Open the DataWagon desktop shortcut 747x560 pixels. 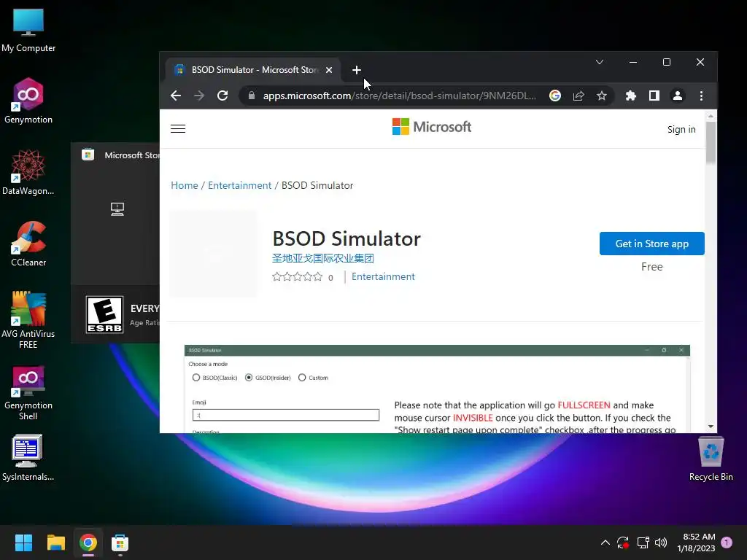click(28, 172)
